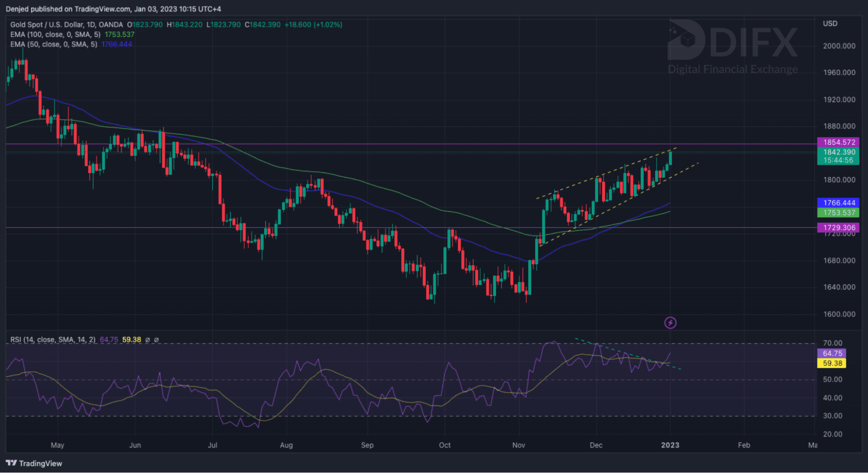Click the green current price label 1842.390

click(x=839, y=152)
